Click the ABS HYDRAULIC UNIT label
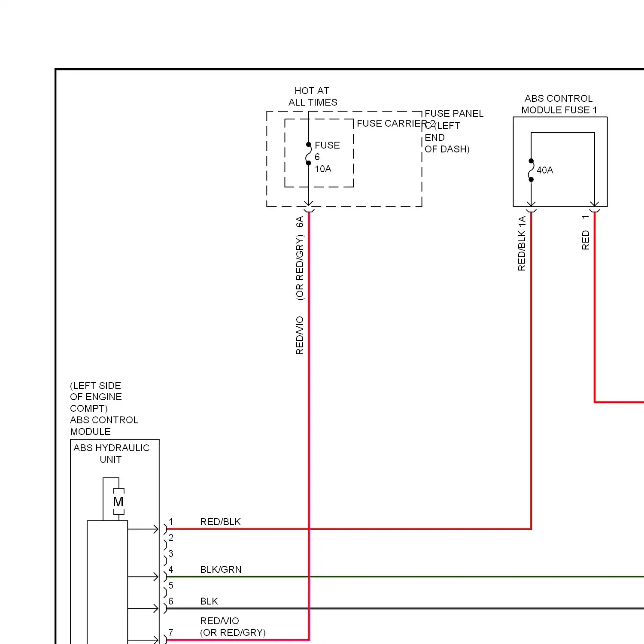 (x=111, y=453)
